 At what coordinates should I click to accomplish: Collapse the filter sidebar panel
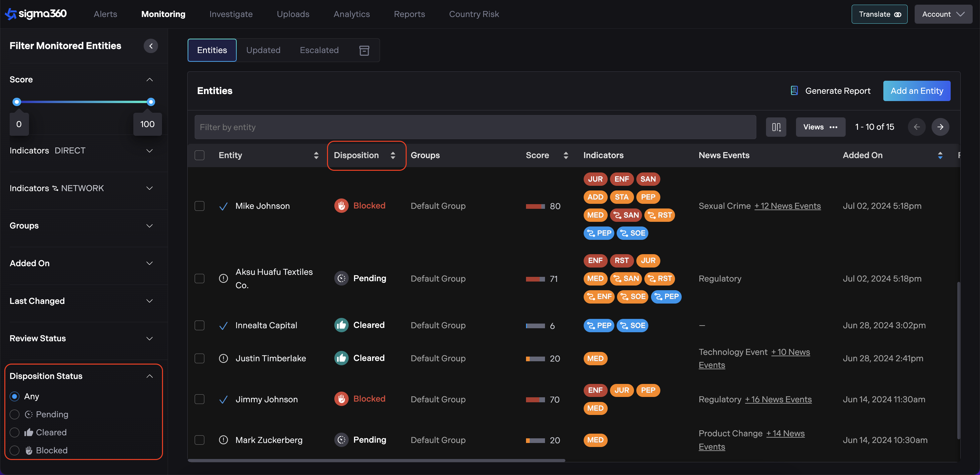coord(151,46)
